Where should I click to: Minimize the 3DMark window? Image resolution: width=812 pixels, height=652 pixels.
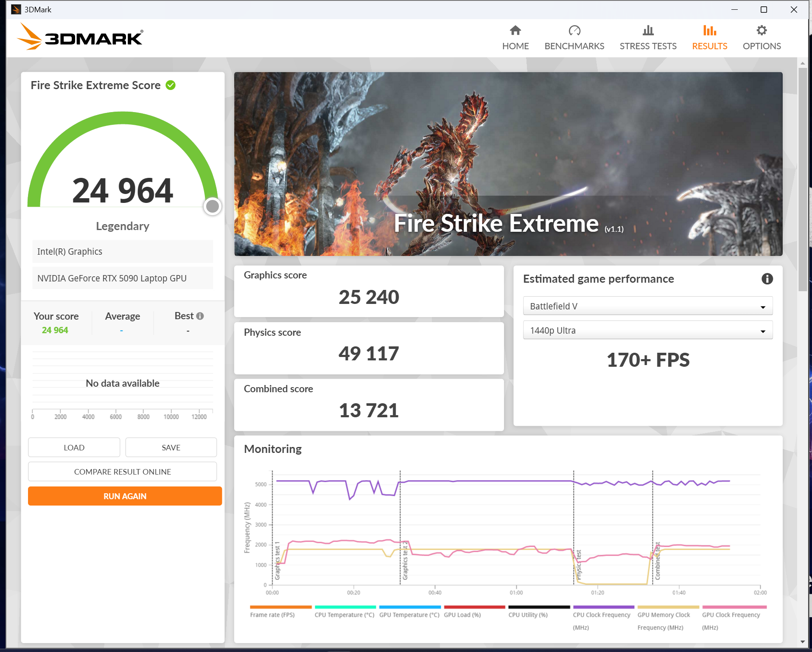(x=734, y=9)
